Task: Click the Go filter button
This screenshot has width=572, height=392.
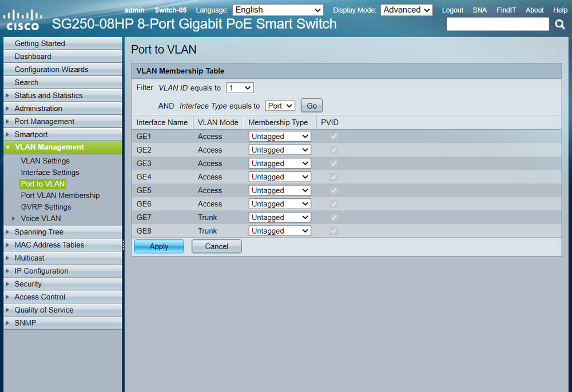Action: coord(312,106)
